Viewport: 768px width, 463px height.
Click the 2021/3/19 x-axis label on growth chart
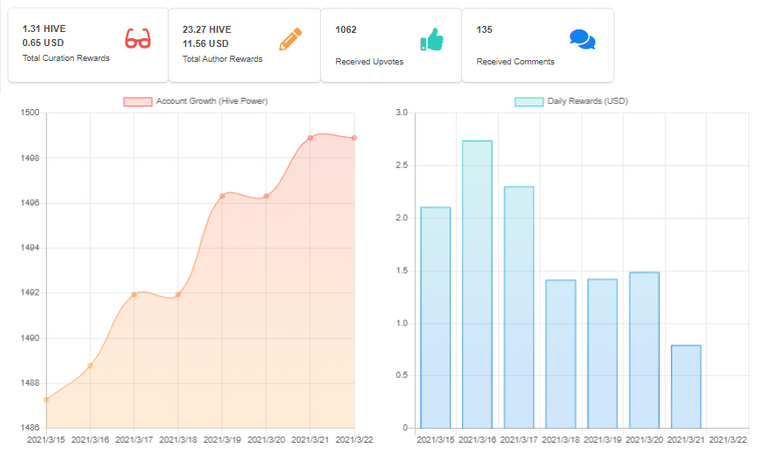222,440
